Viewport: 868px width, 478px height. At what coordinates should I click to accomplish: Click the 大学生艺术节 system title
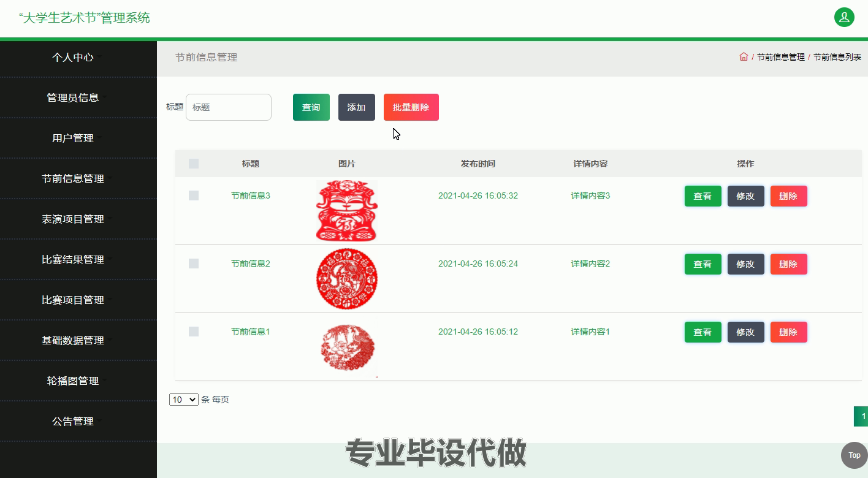click(85, 18)
